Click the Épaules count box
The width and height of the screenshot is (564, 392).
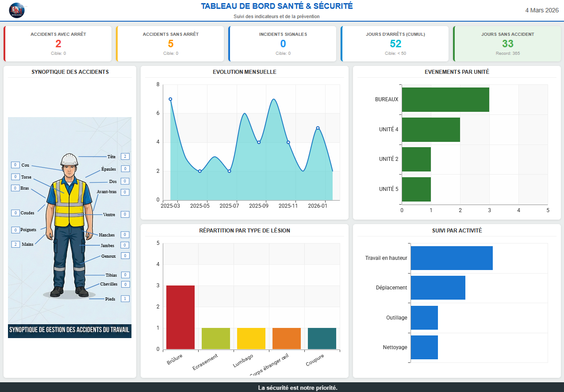click(x=125, y=169)
